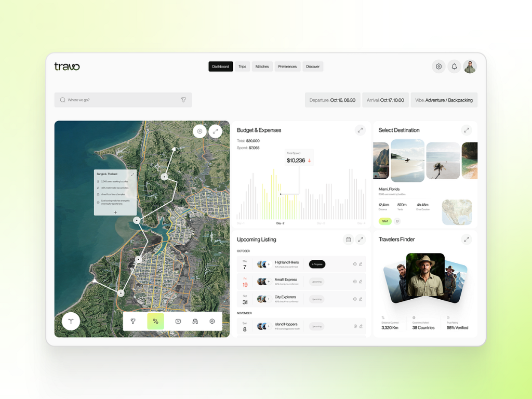Click the notification bell icon
Image resolution: width=532 pixels, height=399 pixels.
pos(454,66)
